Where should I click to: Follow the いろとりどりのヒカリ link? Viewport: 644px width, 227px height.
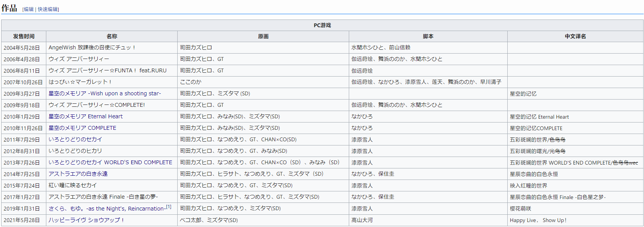(x=75, y=151)
